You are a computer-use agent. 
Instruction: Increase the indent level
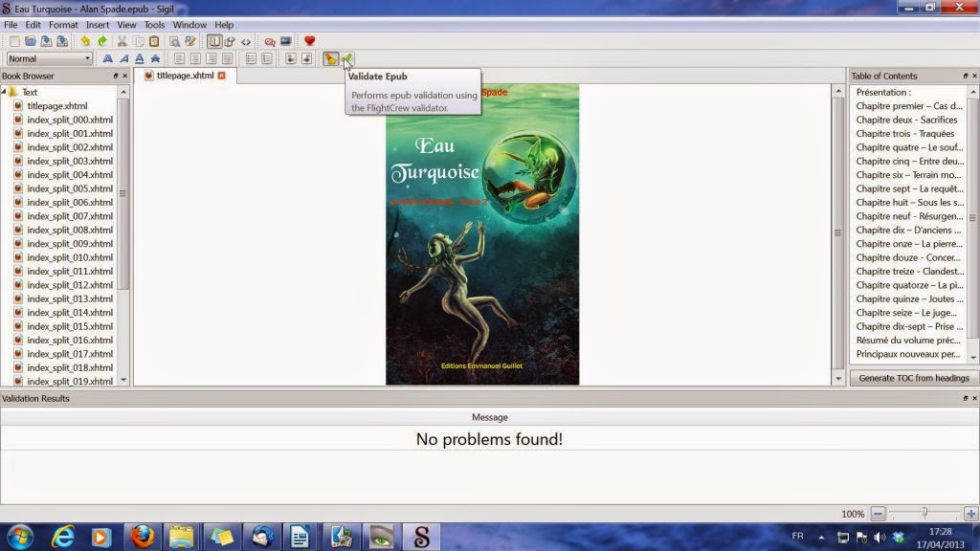click(x=307, y=58)
